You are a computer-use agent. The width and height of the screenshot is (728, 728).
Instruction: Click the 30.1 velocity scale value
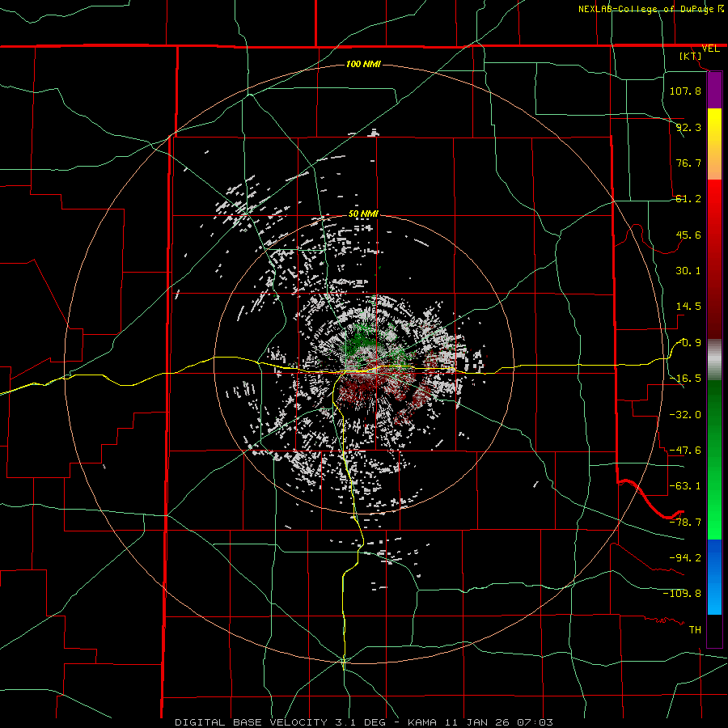(688, 271)
